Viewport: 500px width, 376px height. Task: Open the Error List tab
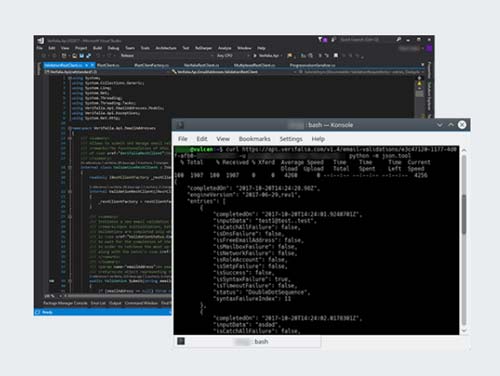98,303
